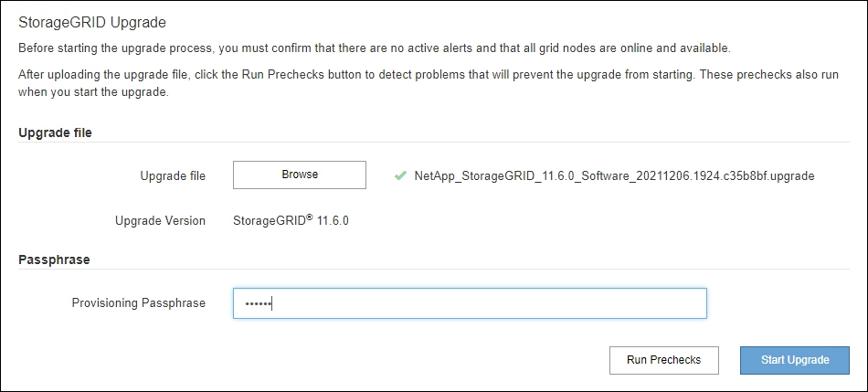Click the uploaded NetApp_StorageGRID upgrade filename

[614, 175]
